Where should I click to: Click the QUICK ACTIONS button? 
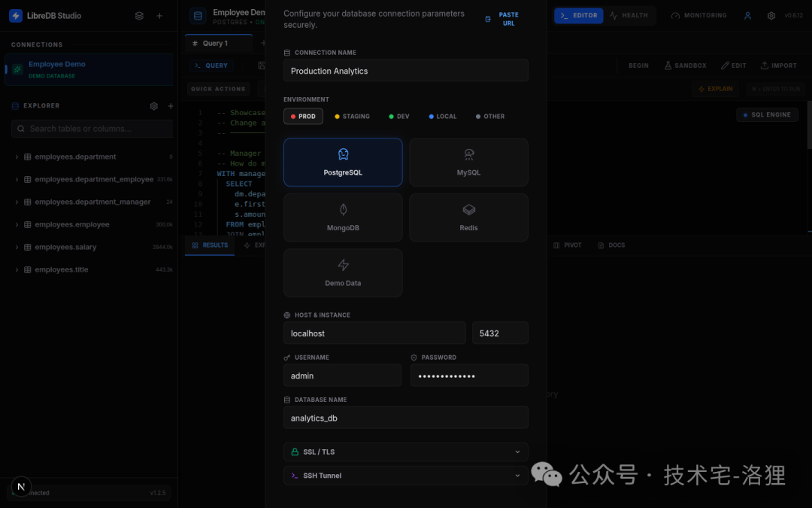coord(218,89)
